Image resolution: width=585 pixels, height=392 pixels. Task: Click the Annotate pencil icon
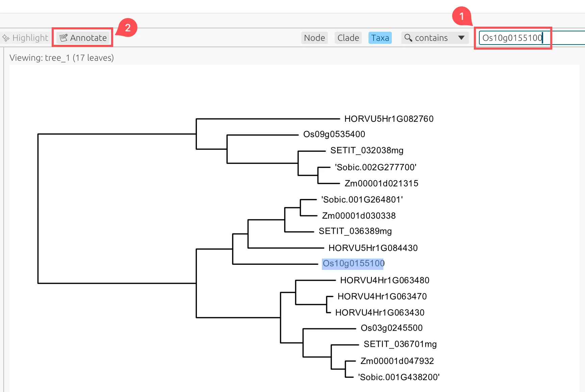(x=63, y=38)
